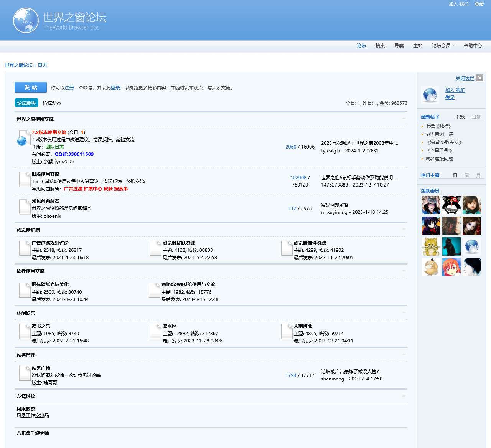Switch 最新帖子 to 回复 view
This screenshot has height=448, width=491.
476,117
